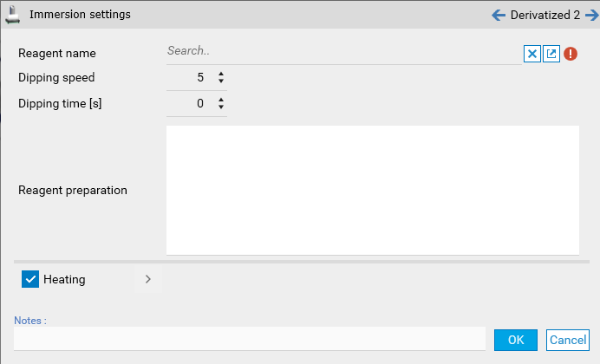Click the immersion device icon in title bar

click(x=12, y=15)
